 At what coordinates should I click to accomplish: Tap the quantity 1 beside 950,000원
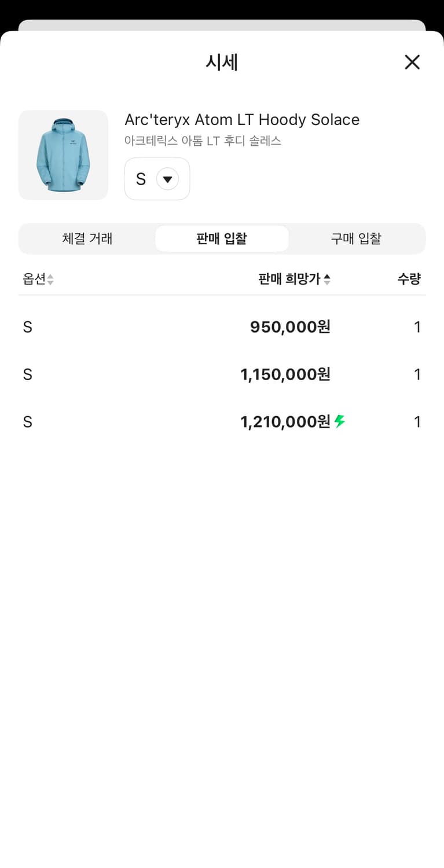click(417, 327)
